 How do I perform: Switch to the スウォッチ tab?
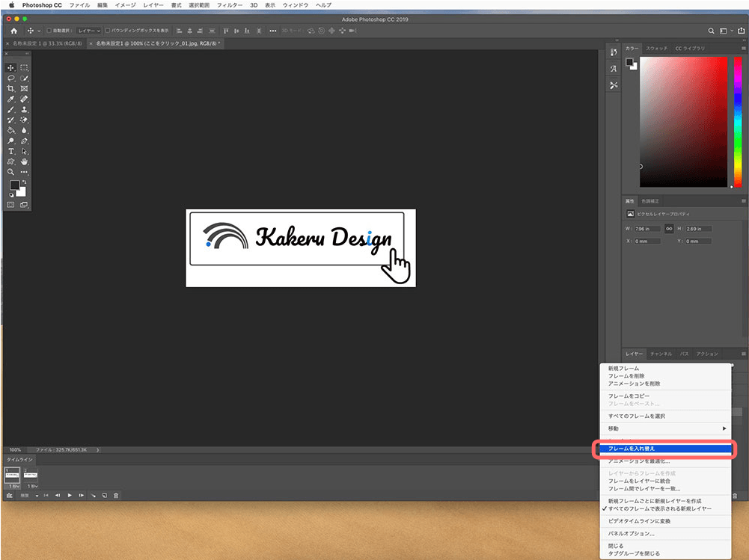pyautogui.click(x=656, y=48)
